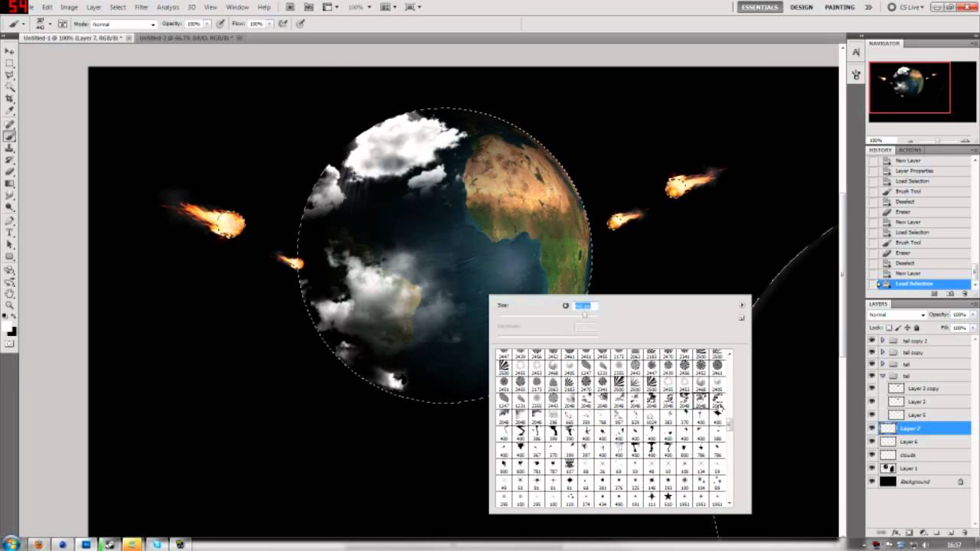The image size is (980, 551).
Task: Hide the Layer 5 layer
Action: coord(872,415)
